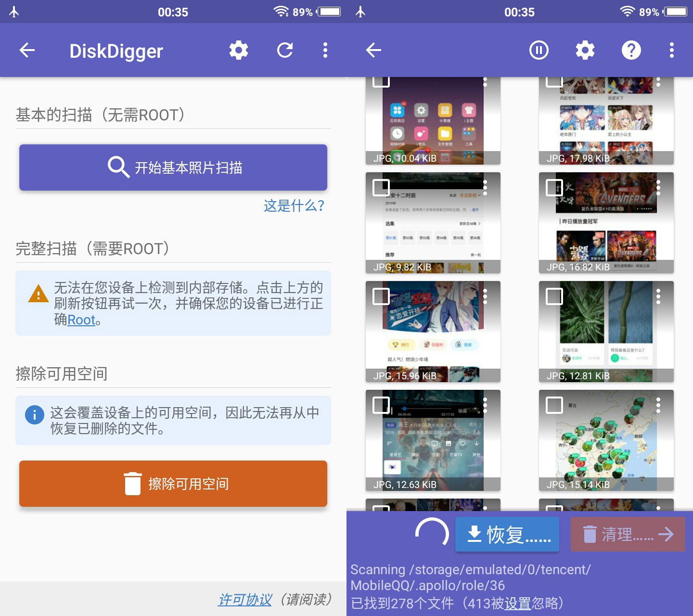Check the box on JPG 12.81 KiB thumbnail
Screen dimensions: 693x616
(x=554, y=296)
